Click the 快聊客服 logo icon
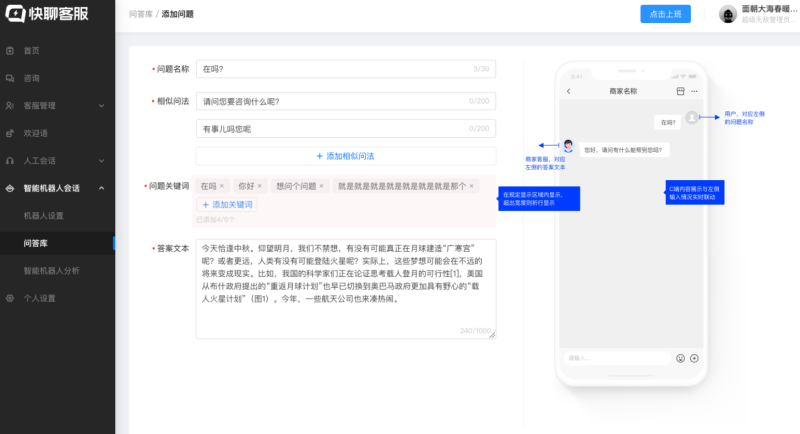Image resolution: width=800 pixels, height=434 pixels. click(15, 14)
